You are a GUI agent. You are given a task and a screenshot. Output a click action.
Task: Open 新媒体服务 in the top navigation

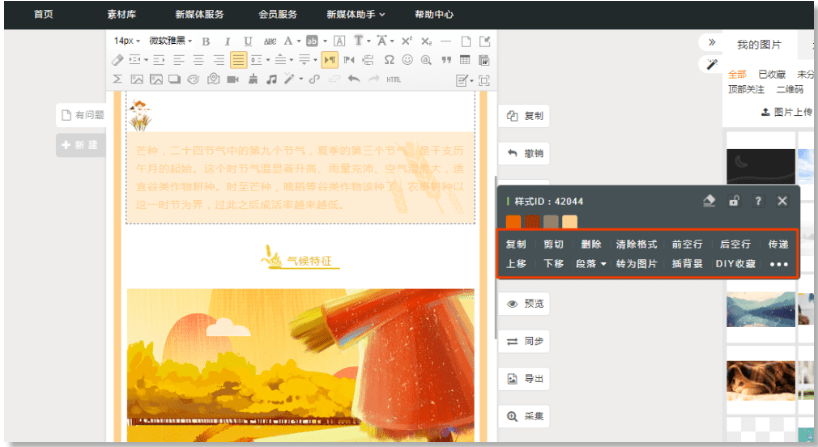(x=199, y=15)
